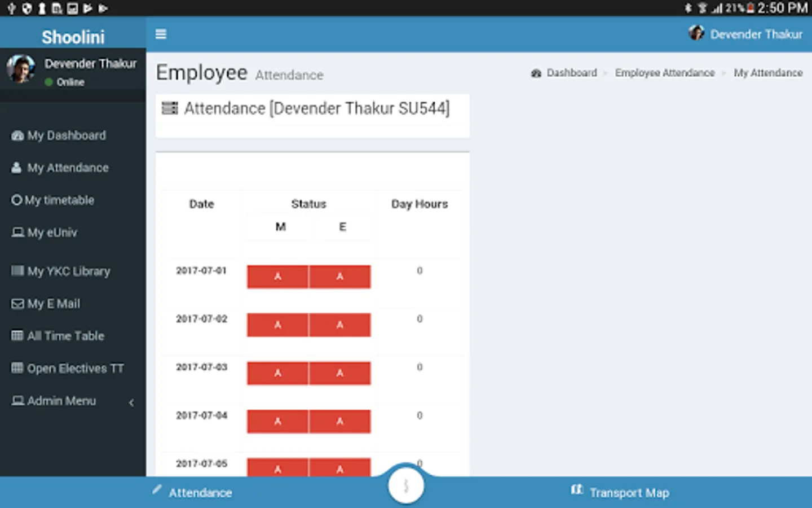Click the sidebar user profile photo
Image resolution: width=812 pixels, height=508 pixels.
21,69
